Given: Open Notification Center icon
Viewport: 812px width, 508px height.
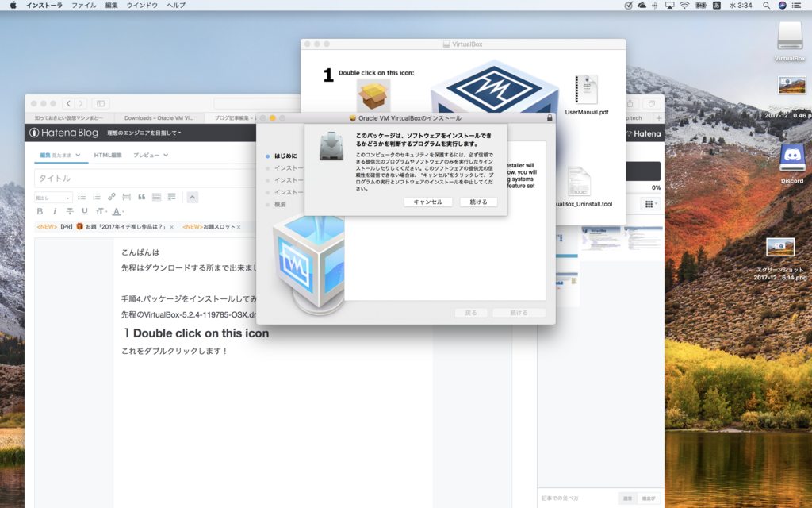Looking at the screenshot, I should pyautogui.click(x=797, y=6).
